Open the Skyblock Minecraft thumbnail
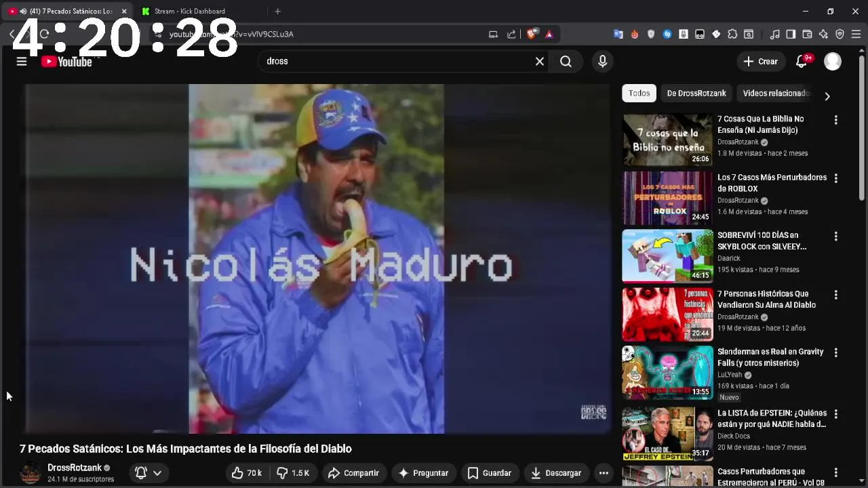This screenshot has height=488, width=868. 667,256
